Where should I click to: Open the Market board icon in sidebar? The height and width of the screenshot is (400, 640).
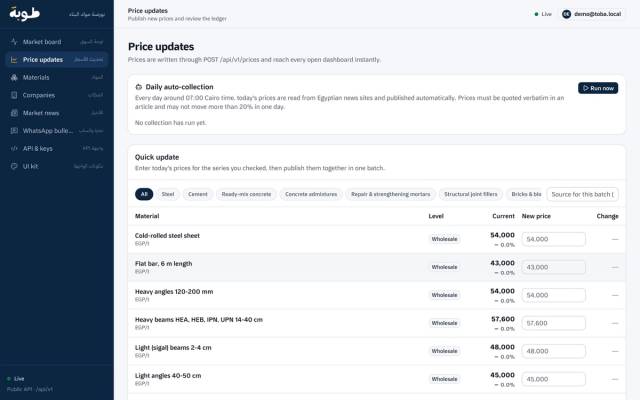pos(14,42)
